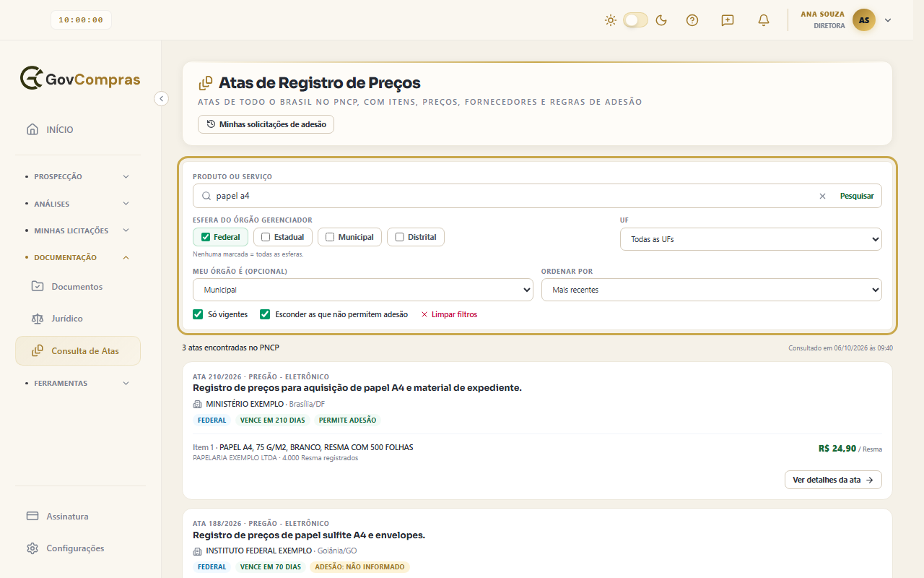Expand the Ana Souza account menu chevron
This screenshot has height=578, width=924.
888,20
